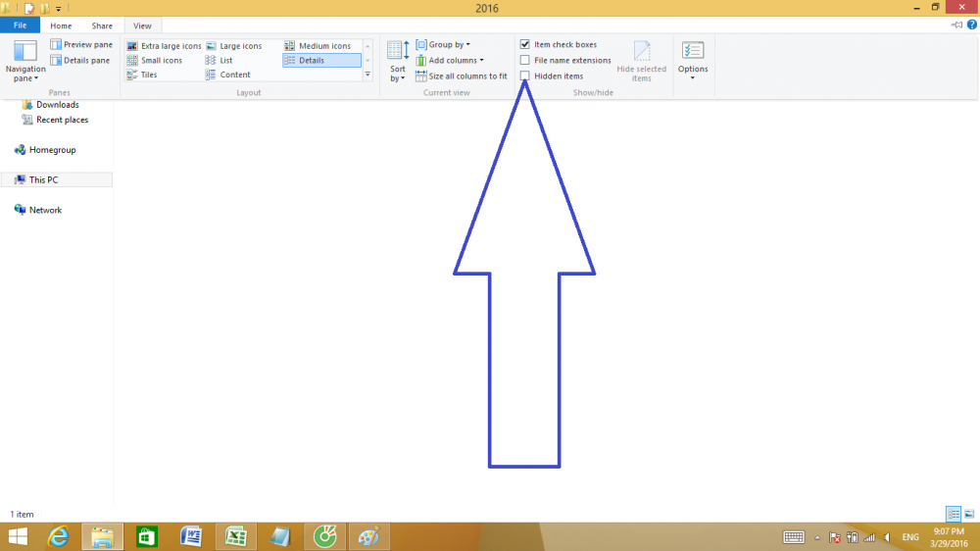Open the Group by dropdown
The image size is (980, 551).
point(443,44)
